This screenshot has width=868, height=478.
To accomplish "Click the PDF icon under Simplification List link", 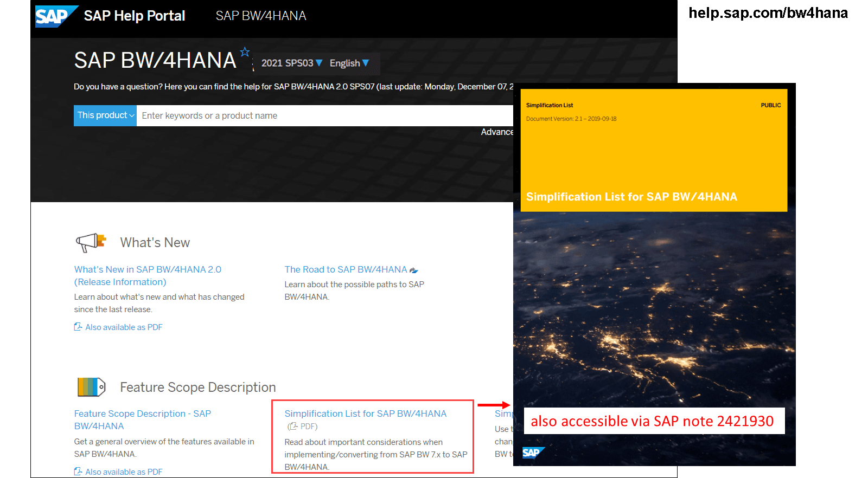I will 293,427.
